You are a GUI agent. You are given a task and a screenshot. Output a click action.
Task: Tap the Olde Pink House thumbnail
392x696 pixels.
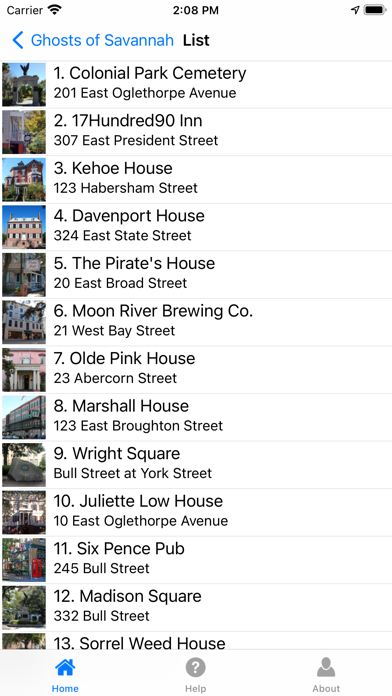(x=24, y=370)
